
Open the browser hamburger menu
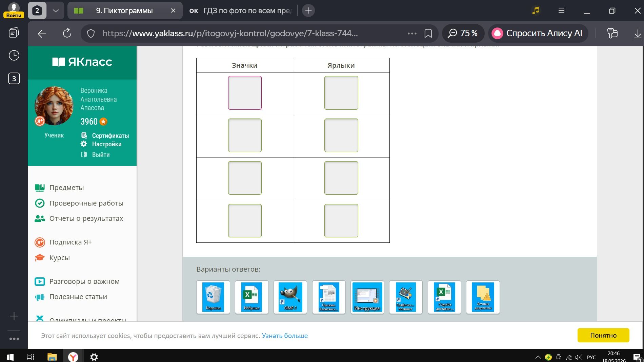561,10
